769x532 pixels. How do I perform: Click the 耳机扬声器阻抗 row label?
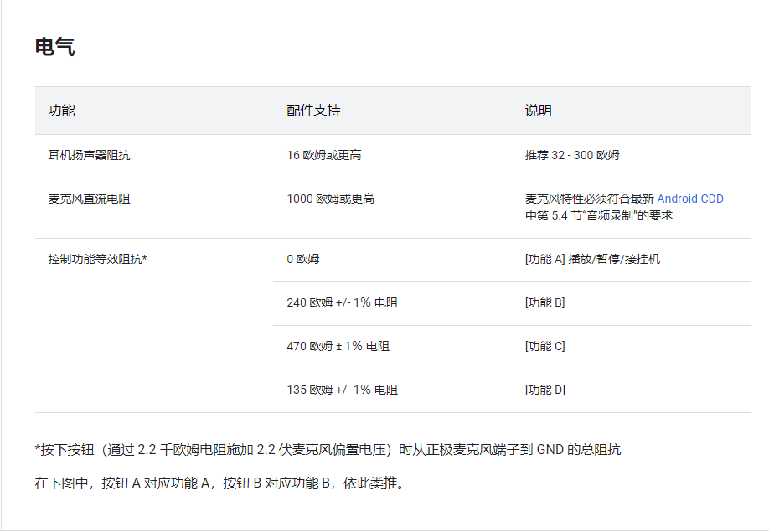tap(90, 155)
